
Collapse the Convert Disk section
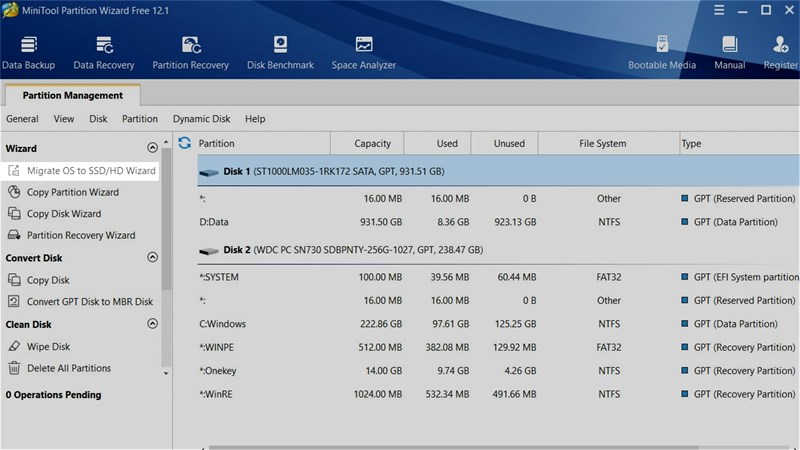point(152,257)
